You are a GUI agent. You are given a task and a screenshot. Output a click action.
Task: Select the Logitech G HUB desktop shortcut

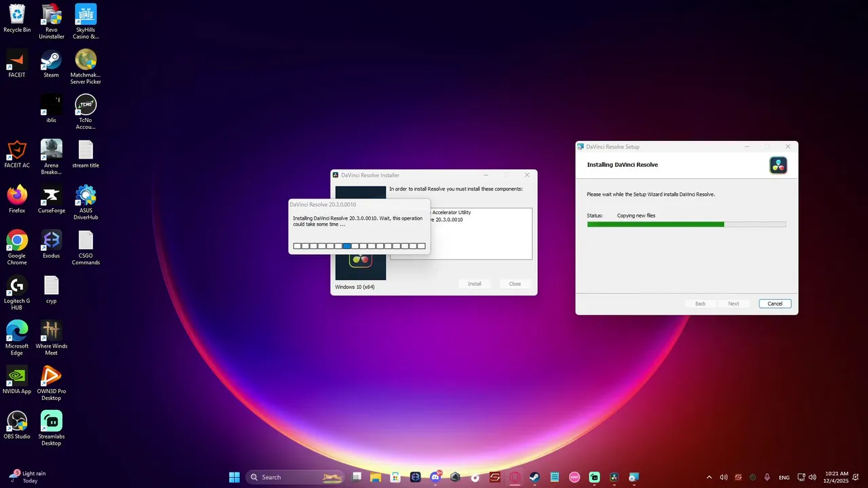click(17, 293)
